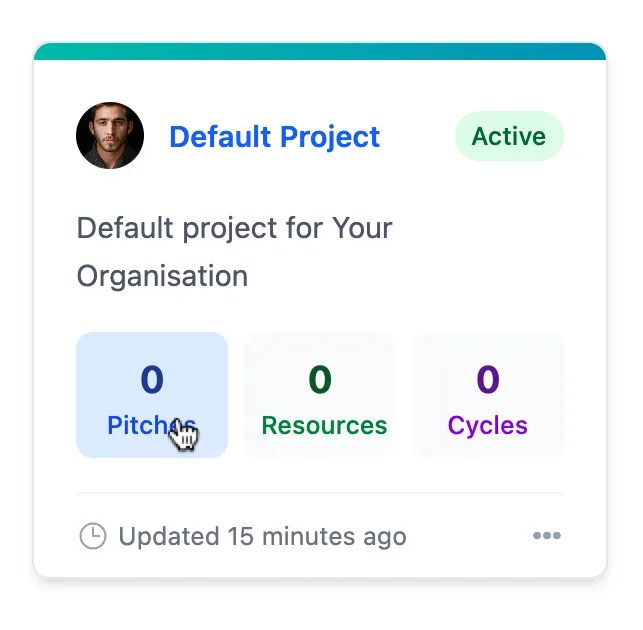
Task: Click the divider line above the footer
Action: point(320,493)
